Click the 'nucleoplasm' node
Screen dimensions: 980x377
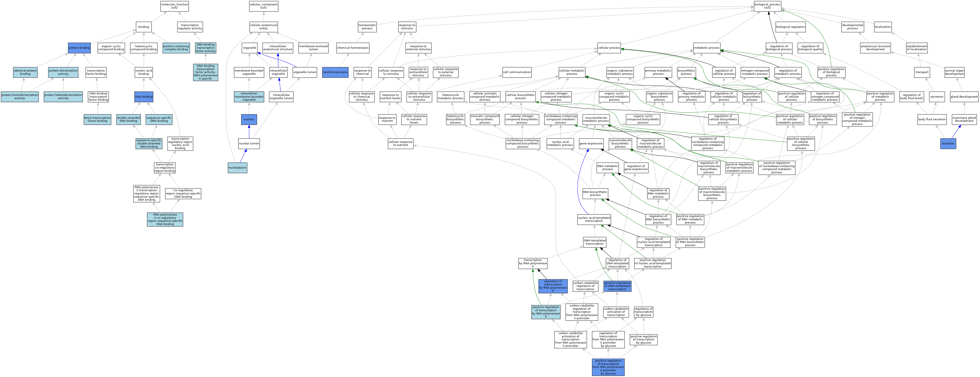(237, 168)
